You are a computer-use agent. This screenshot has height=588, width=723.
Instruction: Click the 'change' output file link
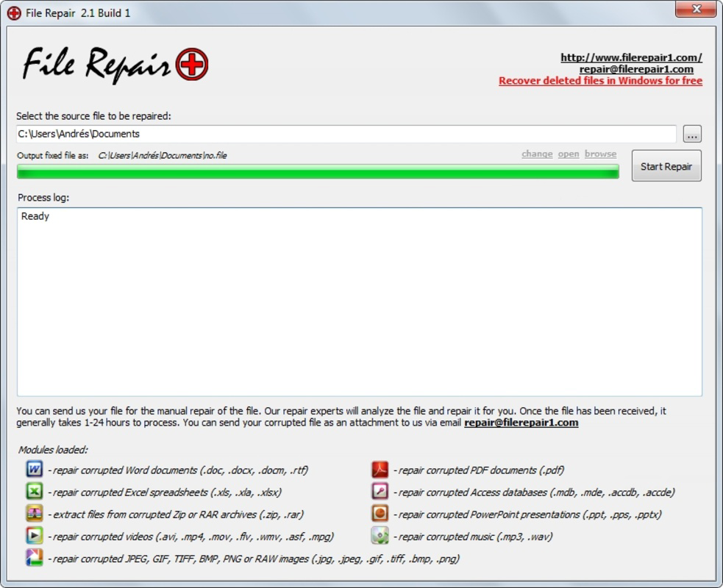[537, 154]
